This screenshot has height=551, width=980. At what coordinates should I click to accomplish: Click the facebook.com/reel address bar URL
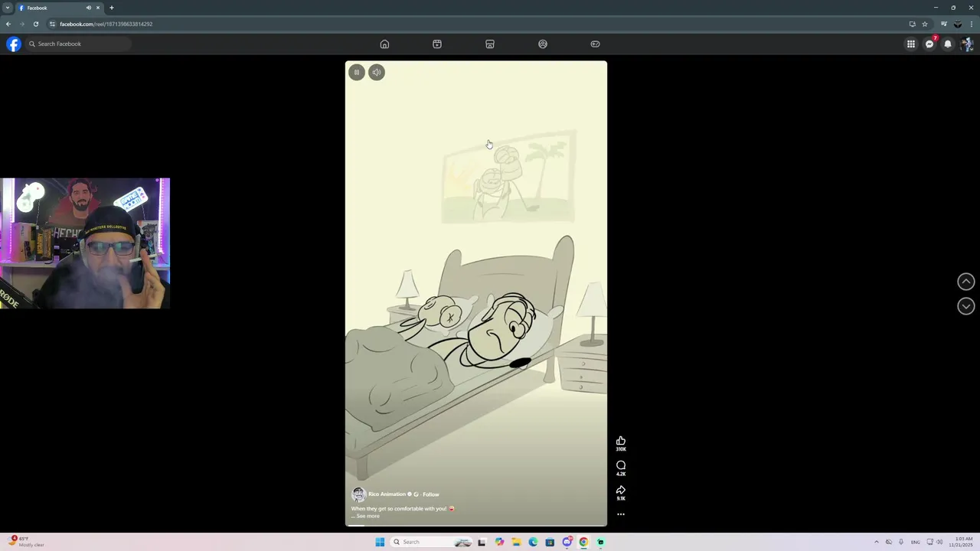tap(106, 24)
